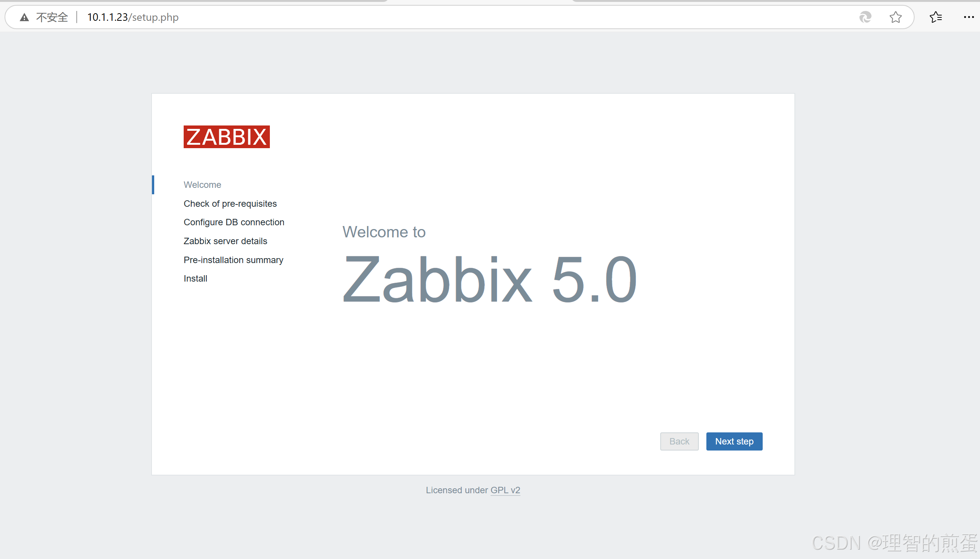
Task: Select the Welcome step in sidebar
Action: [x=202, y=185]
